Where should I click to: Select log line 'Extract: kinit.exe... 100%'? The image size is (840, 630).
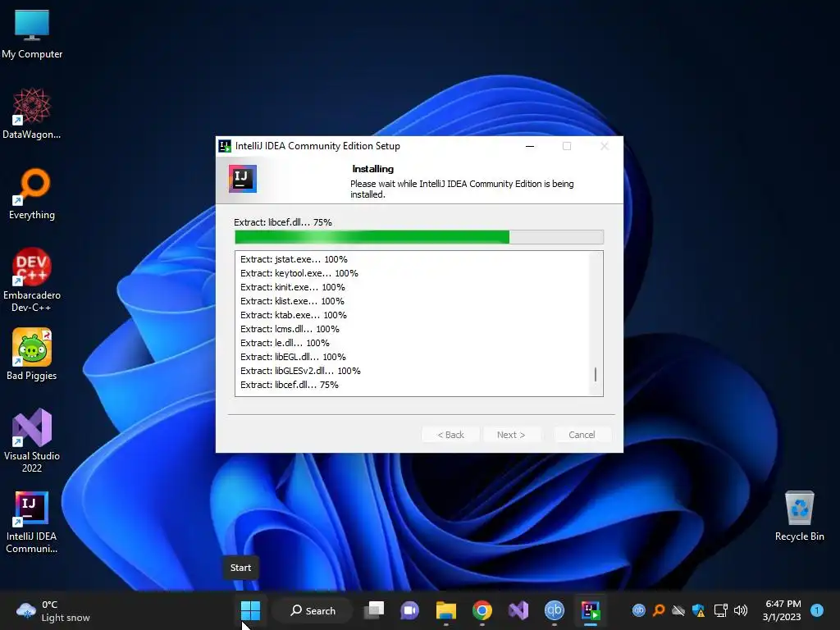coord(293,287)
